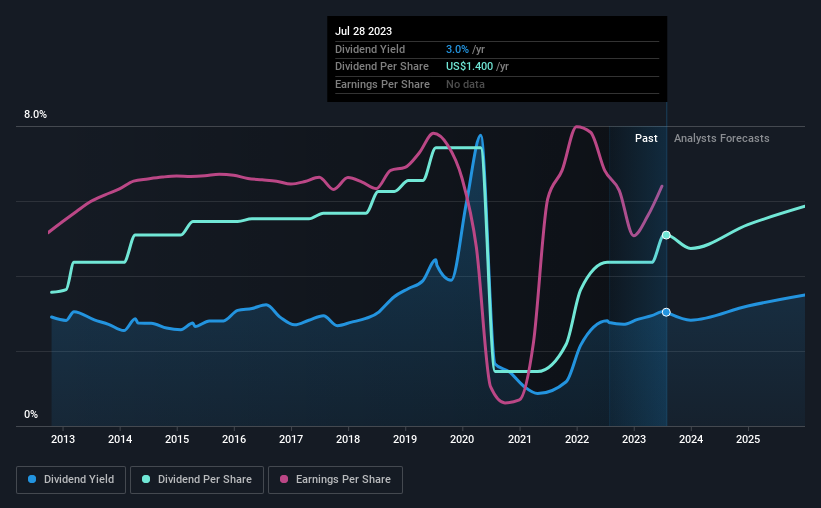Image resolution: width=821 pixels, height=508 pixels.
Task: Click the 2015 x-axis label
Action: coord(177,439)
